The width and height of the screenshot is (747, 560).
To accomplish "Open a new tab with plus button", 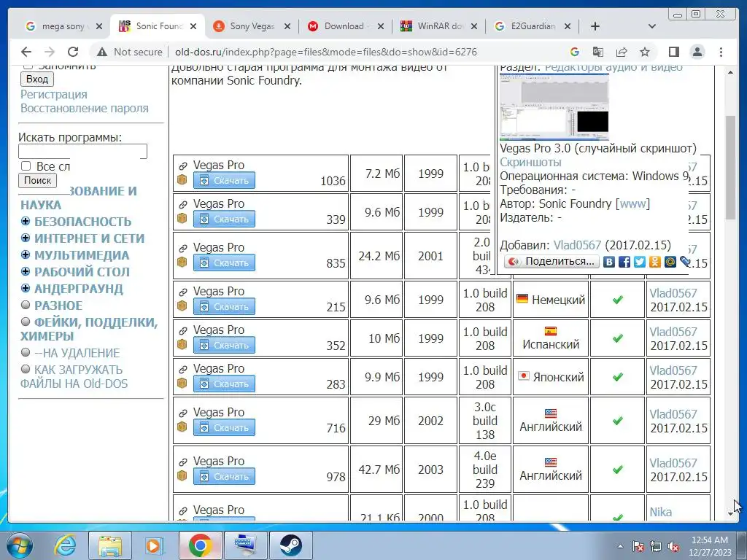I will point(595,26).
